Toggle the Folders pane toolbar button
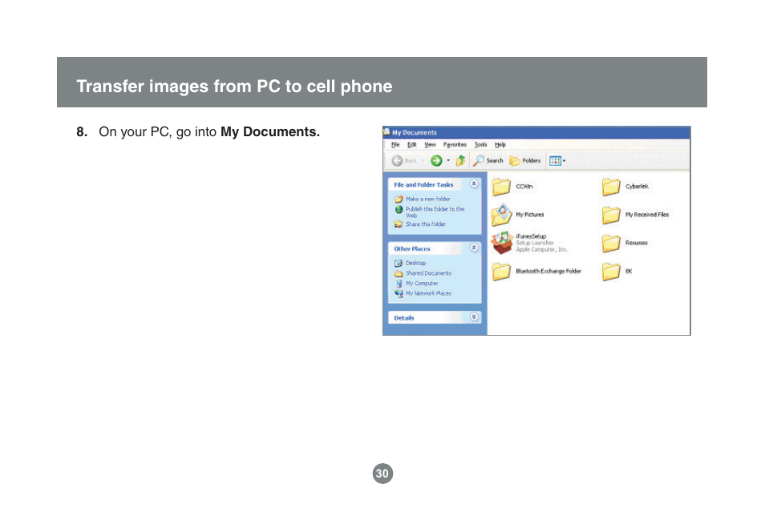The image size is (765, 532). tap(525, 160)
